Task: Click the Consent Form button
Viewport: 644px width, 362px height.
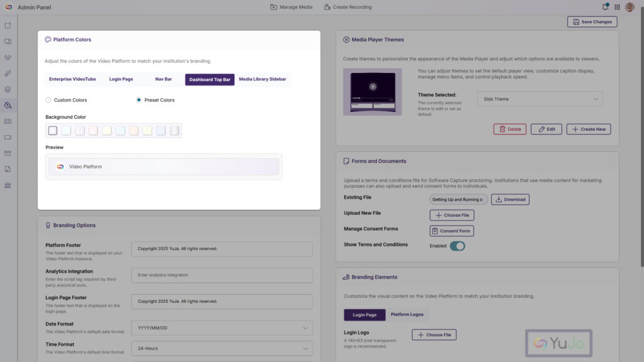Action: (x=452, y=231)
